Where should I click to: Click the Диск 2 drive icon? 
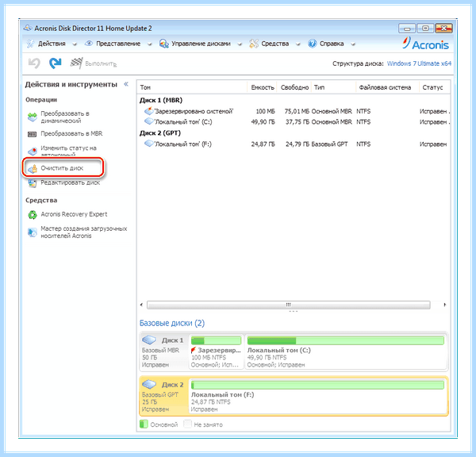[x=149, y=384]
